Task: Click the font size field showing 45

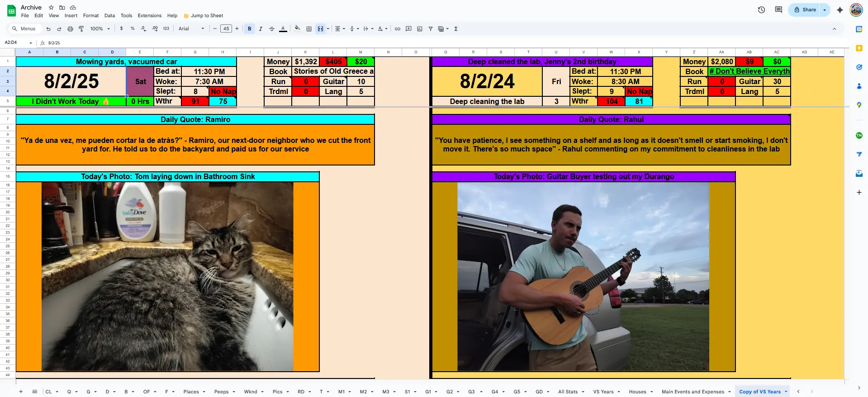Action: pyautogui.click(x=226, y=28)
